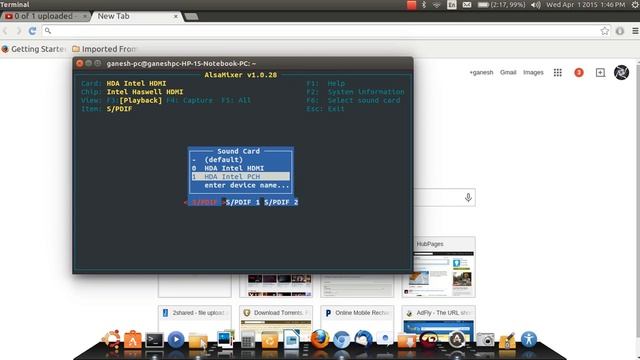Reload the current Chrome page
The image size is (640, 360).
(x=32, y=31)
